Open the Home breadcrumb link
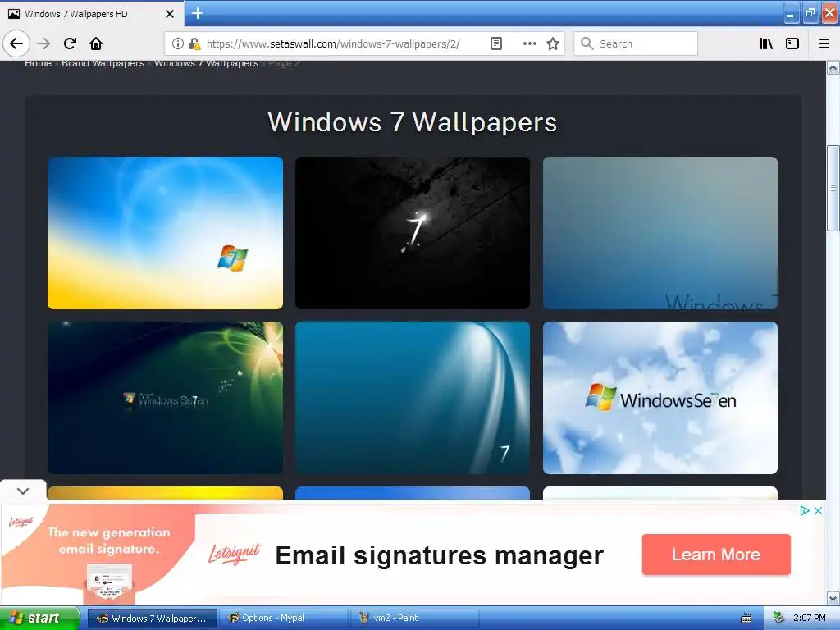This screenshot has height=630, width=840. 38,63
